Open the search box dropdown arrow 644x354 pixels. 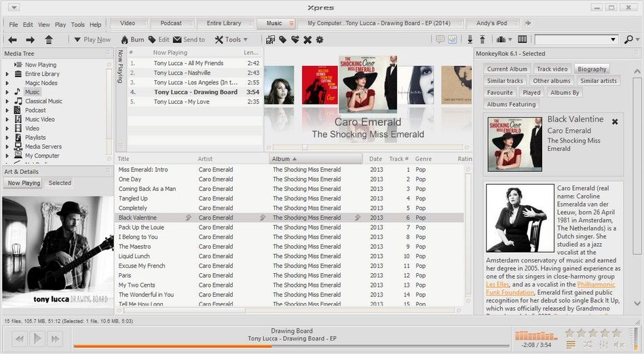click(x=613, y=40)
